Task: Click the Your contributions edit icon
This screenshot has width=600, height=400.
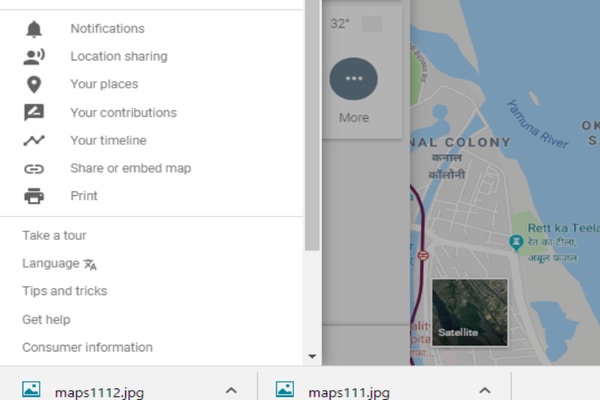Action: pyautogui.click(x=34, y=112)
